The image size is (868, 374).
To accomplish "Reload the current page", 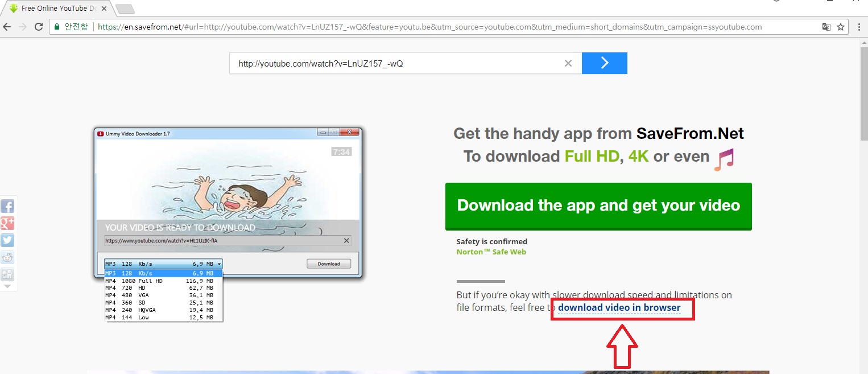I will [39, 27].
